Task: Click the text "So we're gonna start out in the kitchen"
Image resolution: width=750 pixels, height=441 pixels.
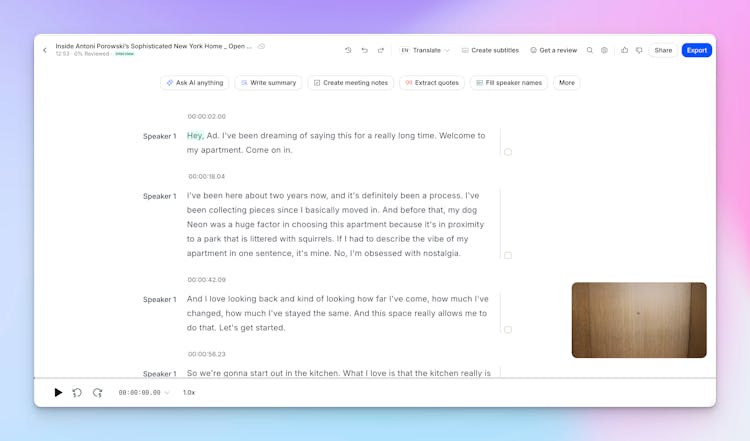Action: (x=262, y=373)
